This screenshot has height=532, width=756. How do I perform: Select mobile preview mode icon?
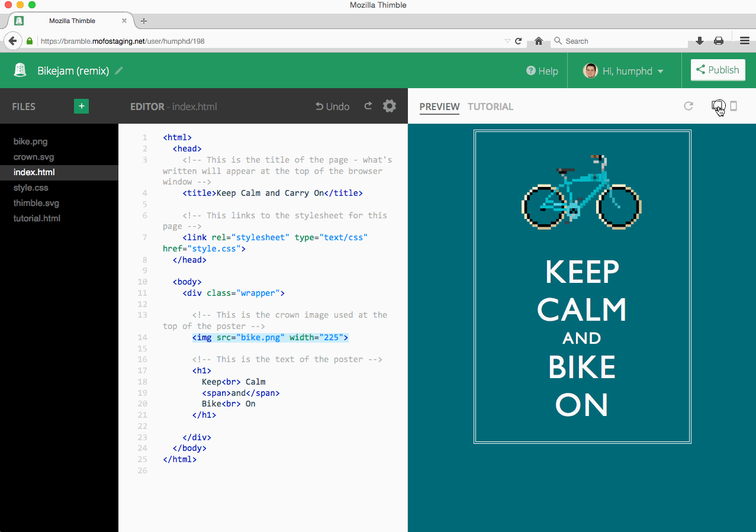[x=734, y=106]
